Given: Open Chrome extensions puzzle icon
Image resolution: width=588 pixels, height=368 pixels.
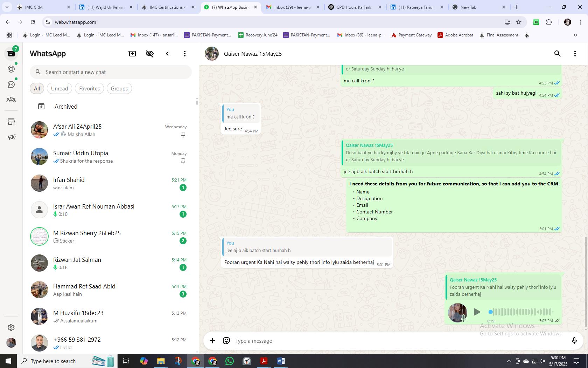Looking at the screenshot, I should (549, 22).
